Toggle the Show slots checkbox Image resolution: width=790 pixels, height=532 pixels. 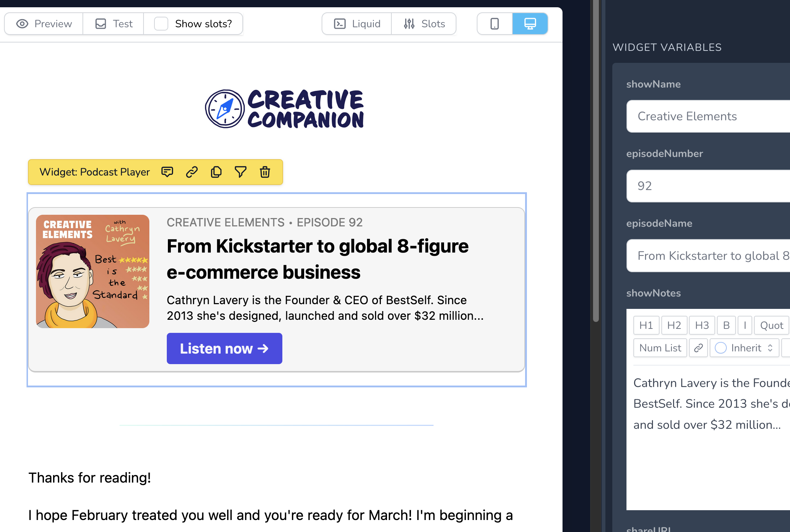coord(161,24)
